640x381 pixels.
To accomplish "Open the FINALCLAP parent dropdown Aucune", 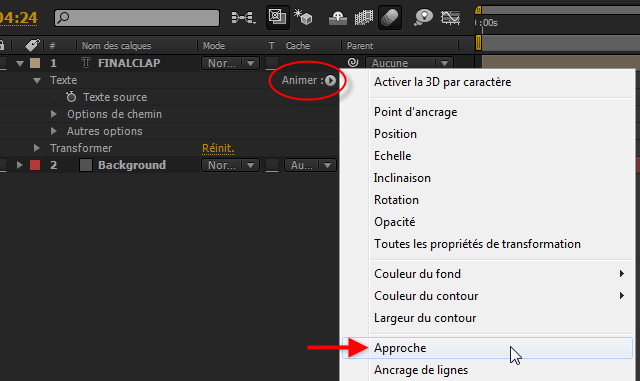I will [409, 63].
